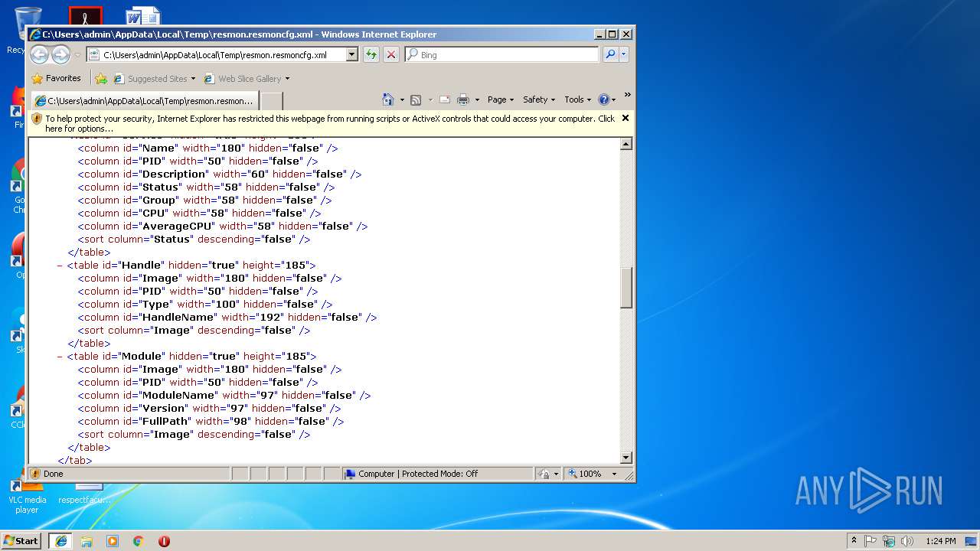Click the Back navigation arrow

[39, 54]
